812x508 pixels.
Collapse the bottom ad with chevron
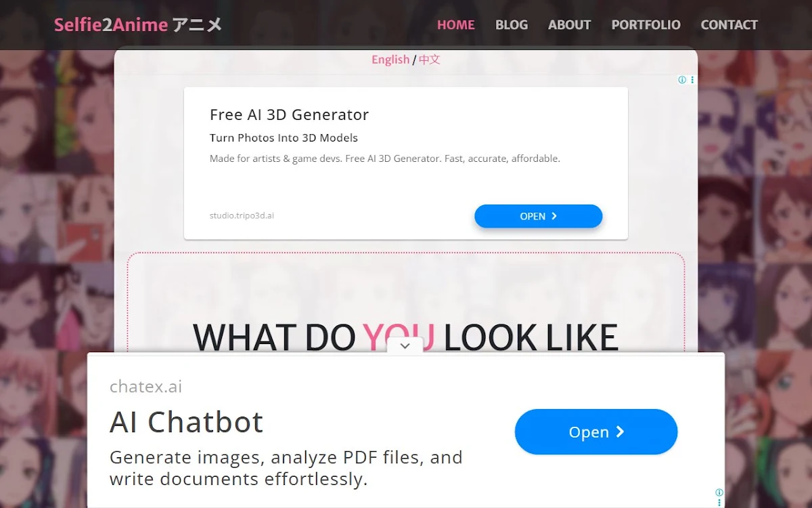coord(405,345)
